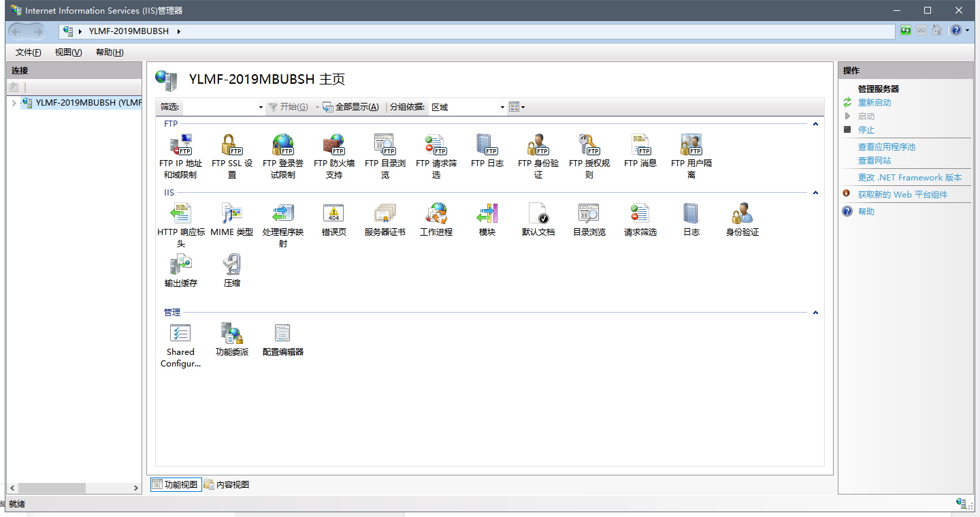Image resolution: width=980 pixels, height=517 pixels.
Task: Click 获取新的 Web 平台组件 link
Action: (x=902, y=194)
